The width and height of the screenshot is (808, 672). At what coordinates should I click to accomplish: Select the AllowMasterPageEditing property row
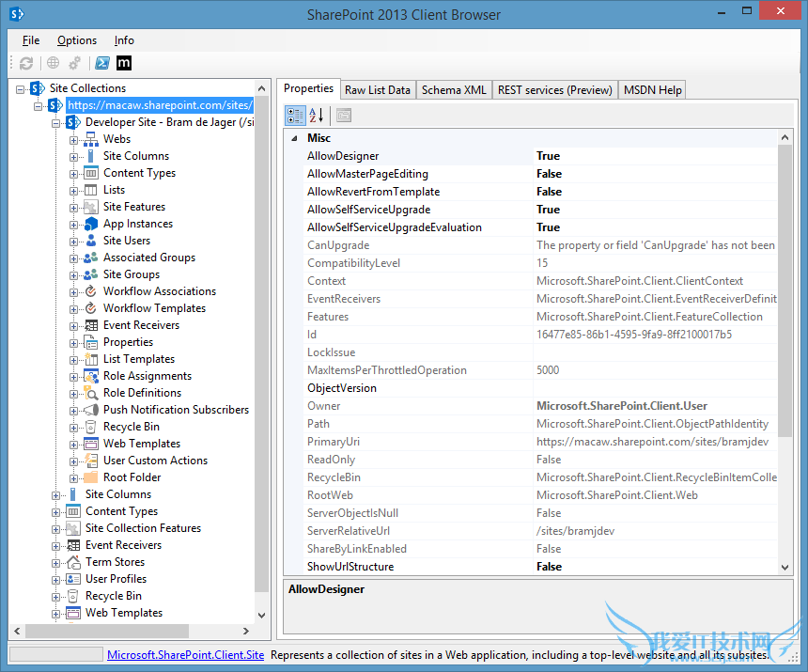click(x=540, y=174)
